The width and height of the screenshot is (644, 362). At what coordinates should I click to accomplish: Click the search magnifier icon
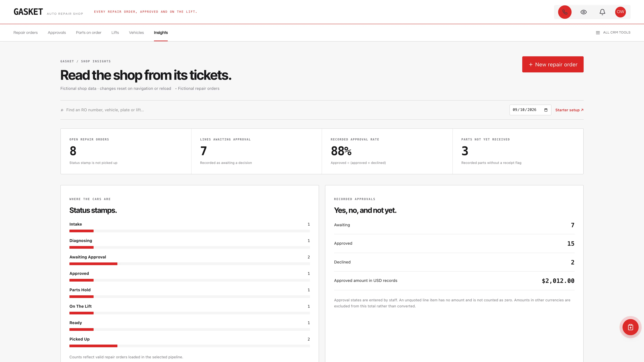click(62, 110)
